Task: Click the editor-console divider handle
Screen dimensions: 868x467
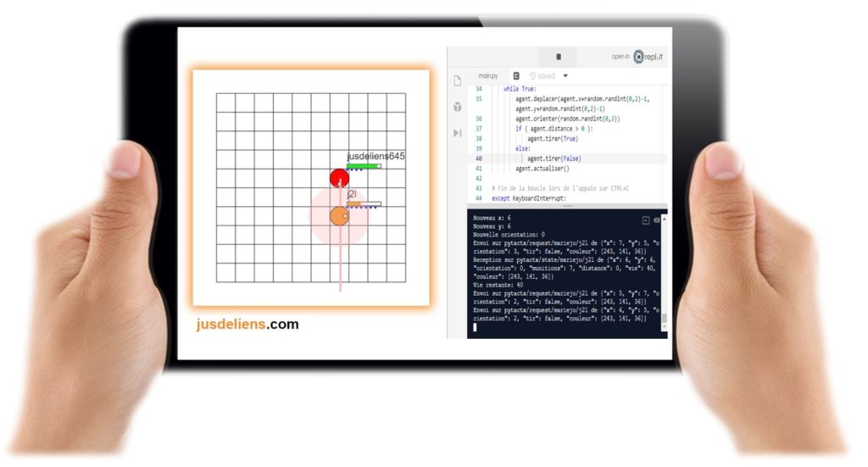Action: [567, 206]
